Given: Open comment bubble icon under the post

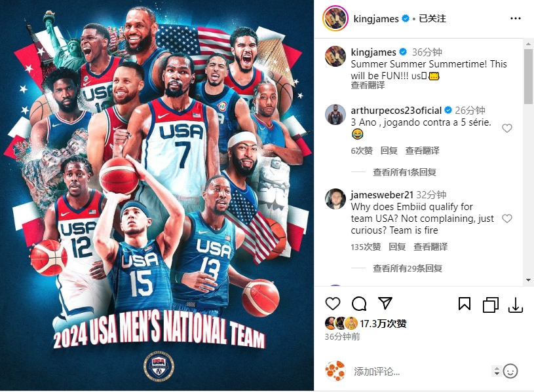Looking at the screenshot, I should tap(359, 304).
